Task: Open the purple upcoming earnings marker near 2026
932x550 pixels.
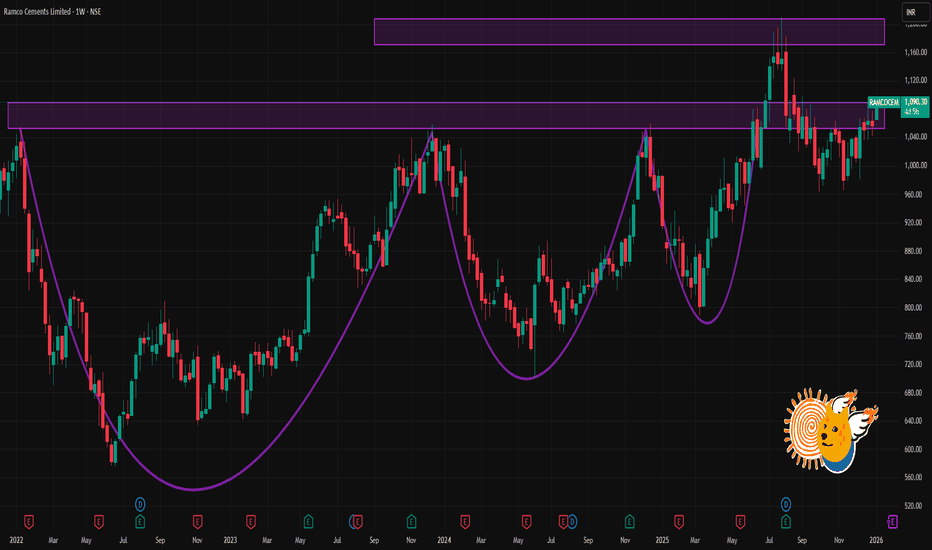Action: [x=892, y=522]
